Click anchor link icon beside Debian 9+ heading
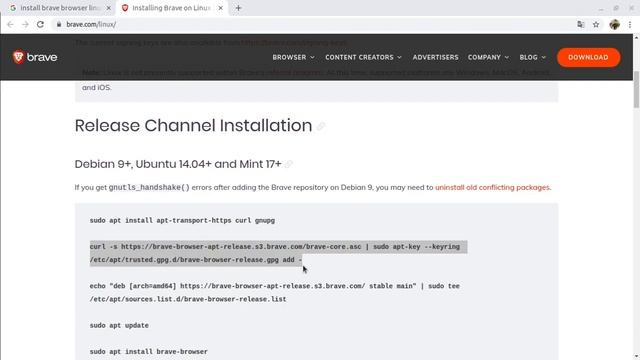Viewport: 640px width, 360px height. coord(289,164)
